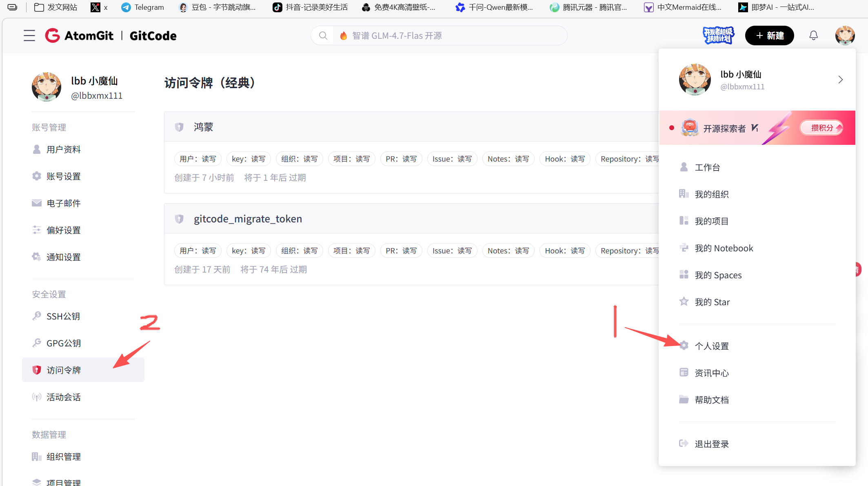The image size is (868, 486).
Task: Open the 新建 dropdown button
Action: click(x=769, y=36)
